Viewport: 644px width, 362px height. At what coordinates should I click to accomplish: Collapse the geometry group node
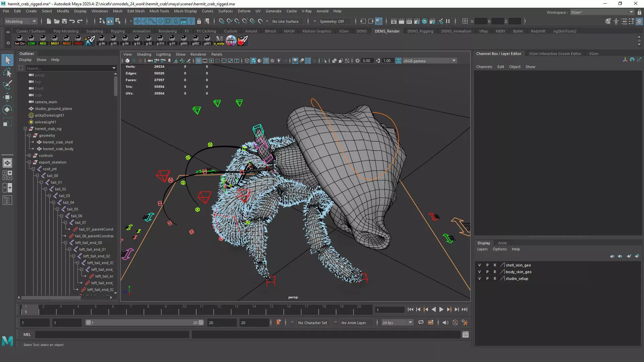(29, 135)
